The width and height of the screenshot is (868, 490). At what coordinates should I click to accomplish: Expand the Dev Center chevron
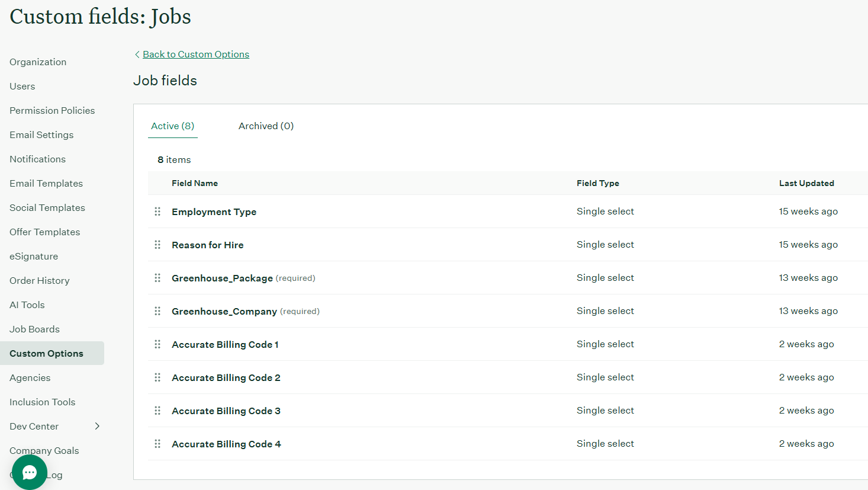97,426
